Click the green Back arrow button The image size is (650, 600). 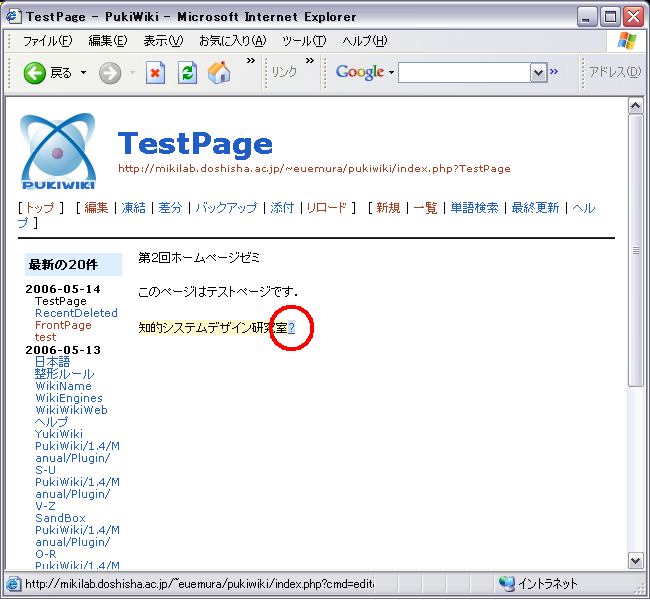tap(34, 73)
